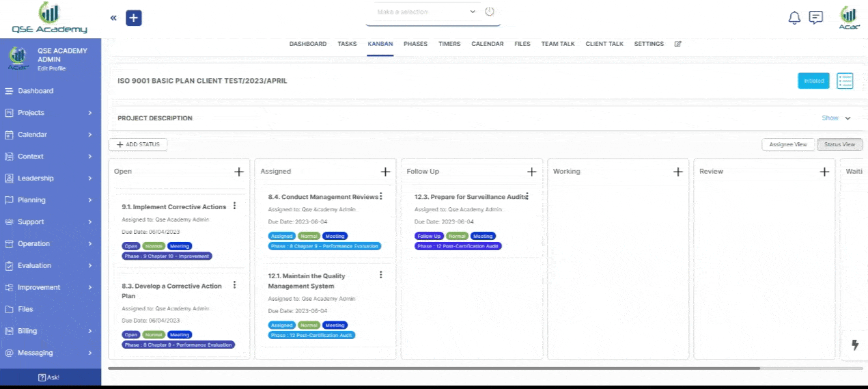Click the horizontal scrollbar under the kanban board
This screenshot has width=868, height=389.
coord(434,368)
